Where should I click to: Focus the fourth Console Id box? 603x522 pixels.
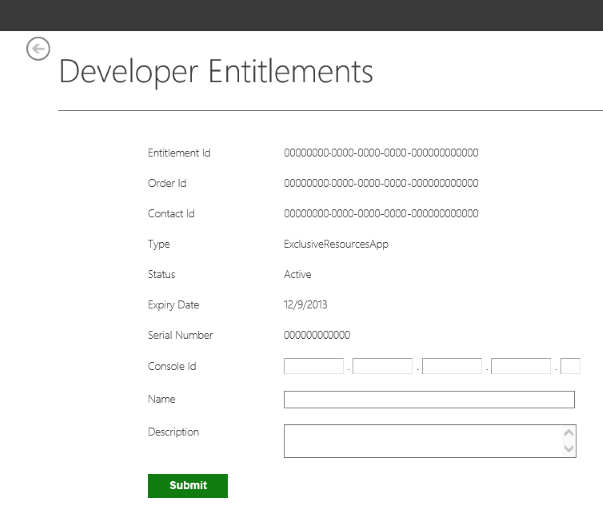[521, 366]
